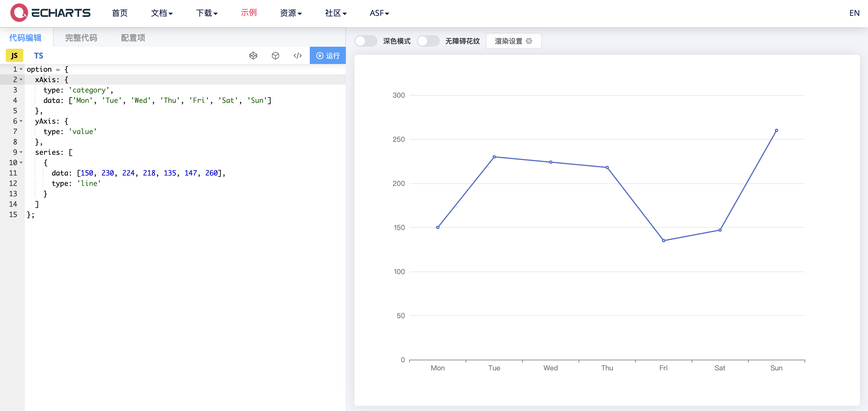Image resolution: width=868 pixels, height=411 pixels.
Task: Click the 运行 run button
Action: tap(328, 56)
